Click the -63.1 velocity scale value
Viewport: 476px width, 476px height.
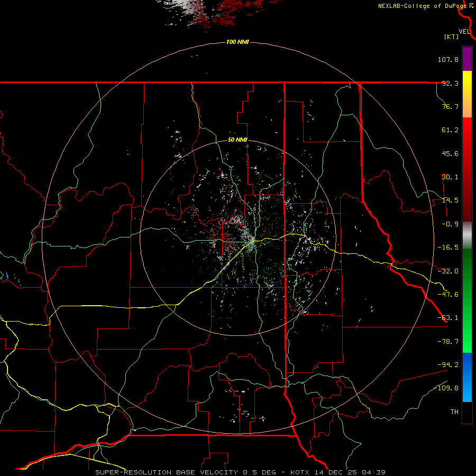point(448,318)
